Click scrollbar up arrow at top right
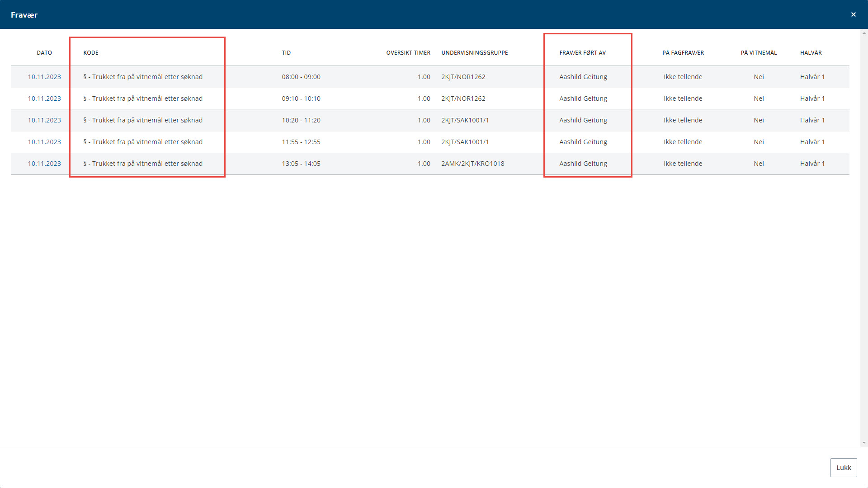 (864, 33)
